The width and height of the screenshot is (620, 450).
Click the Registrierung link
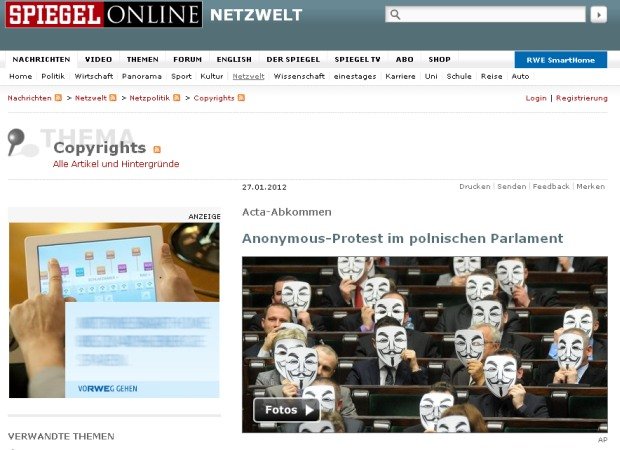(582, 98)
